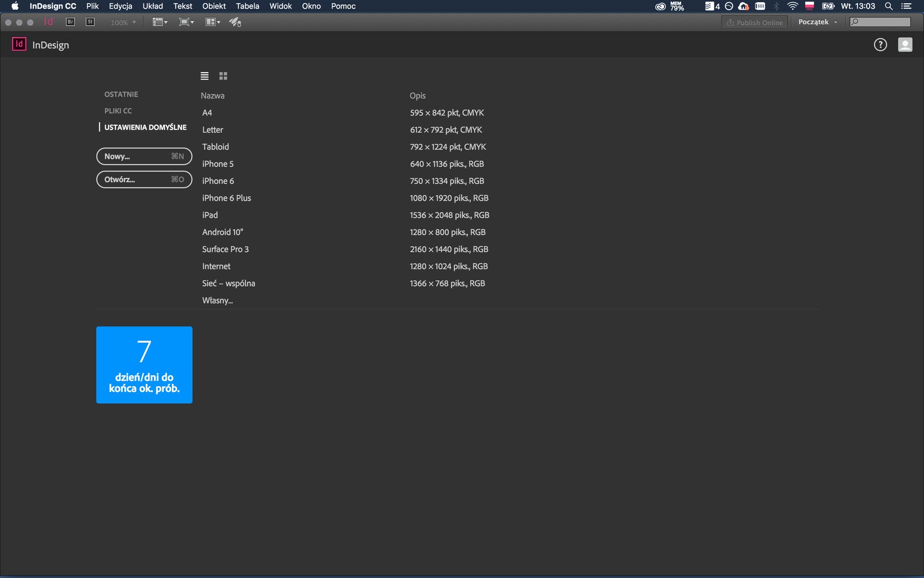Click the Wt. 13:03 clock
This screenshot has width=924, height=578.
click(x=858, y=6)
